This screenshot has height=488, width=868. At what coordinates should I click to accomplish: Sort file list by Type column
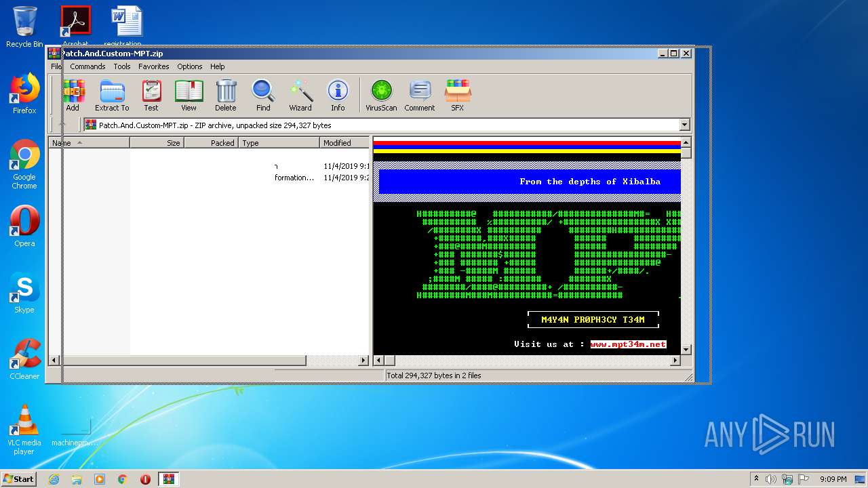pos(279,143)
